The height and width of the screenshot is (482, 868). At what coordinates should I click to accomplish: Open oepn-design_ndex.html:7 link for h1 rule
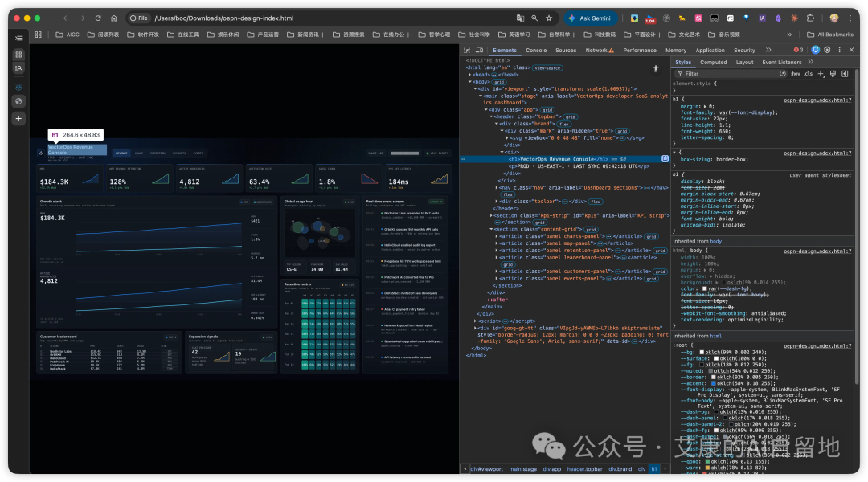click(x=817, y=100)
